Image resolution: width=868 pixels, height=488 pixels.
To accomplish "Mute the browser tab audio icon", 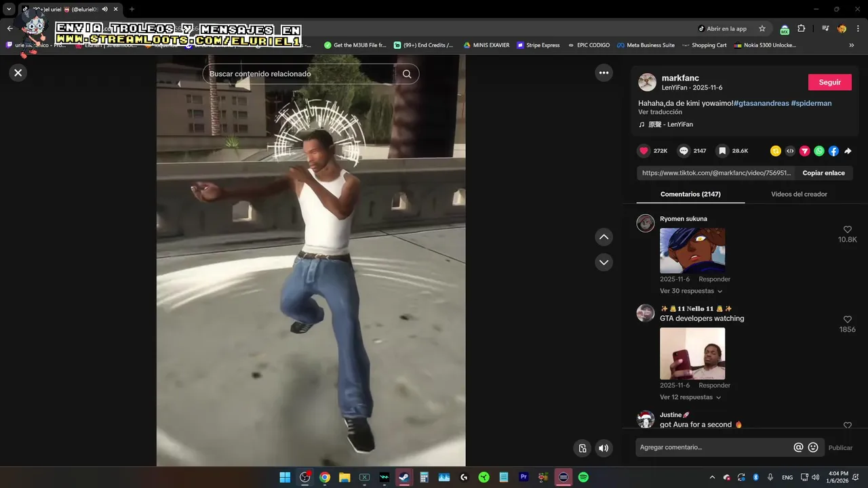I will pos(104,9).
